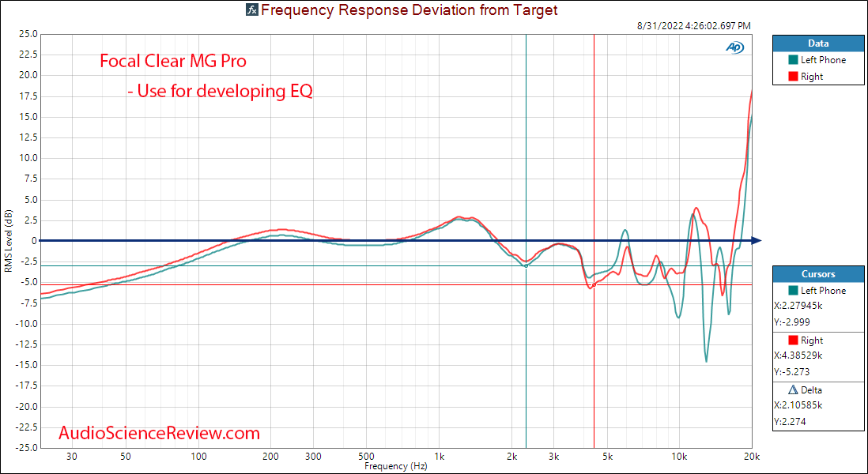Click the Cursors panel header
Viewport: 868px width, 474px height.
pos(818,274)
